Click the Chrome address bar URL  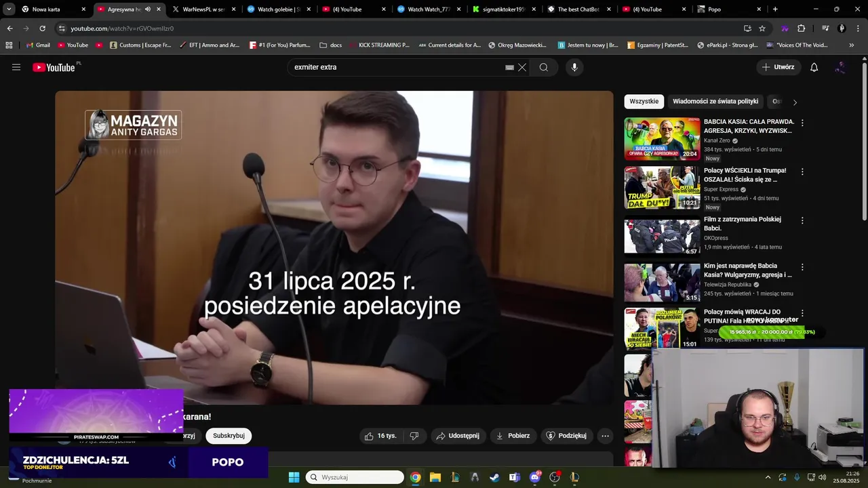(x=122, y=28)
